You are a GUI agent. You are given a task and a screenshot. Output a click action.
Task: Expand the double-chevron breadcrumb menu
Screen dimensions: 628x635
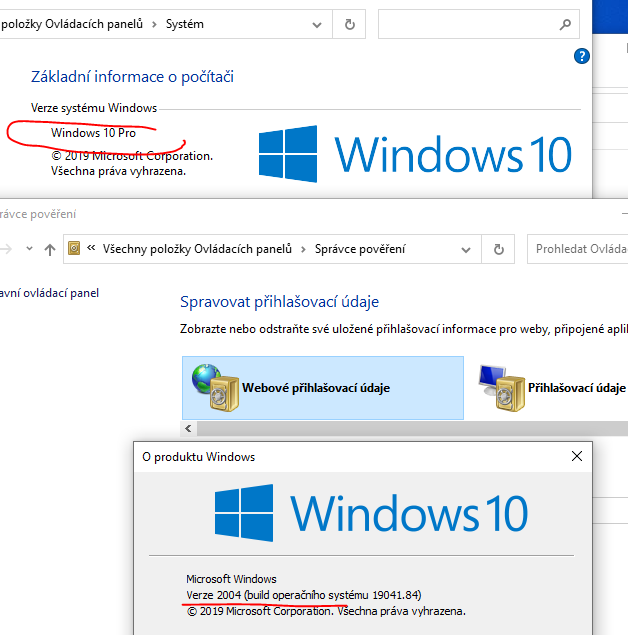(92, 249)
